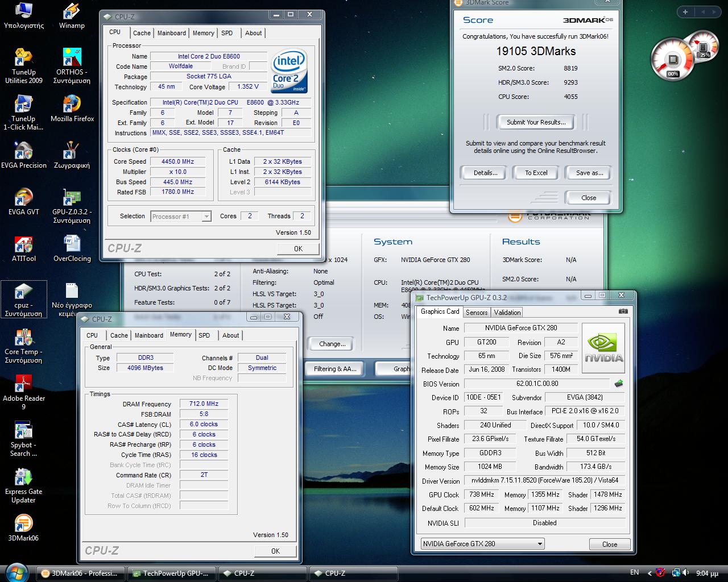Click the FSB:DRAM 5:8 ratio value

pos(204,414)
